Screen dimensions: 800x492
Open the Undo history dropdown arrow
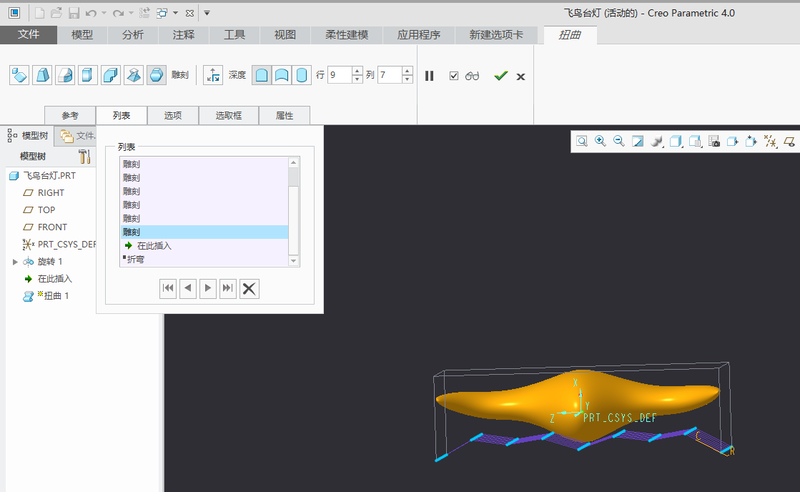104,13
